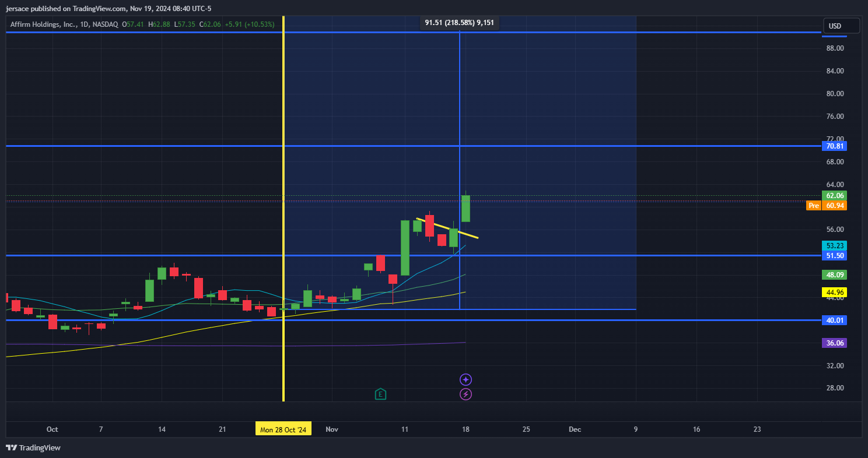The image size is (868, 458).
Task: Click the price range label 91.51 (218.58%) 9,151
Action: tap(460, 23)
